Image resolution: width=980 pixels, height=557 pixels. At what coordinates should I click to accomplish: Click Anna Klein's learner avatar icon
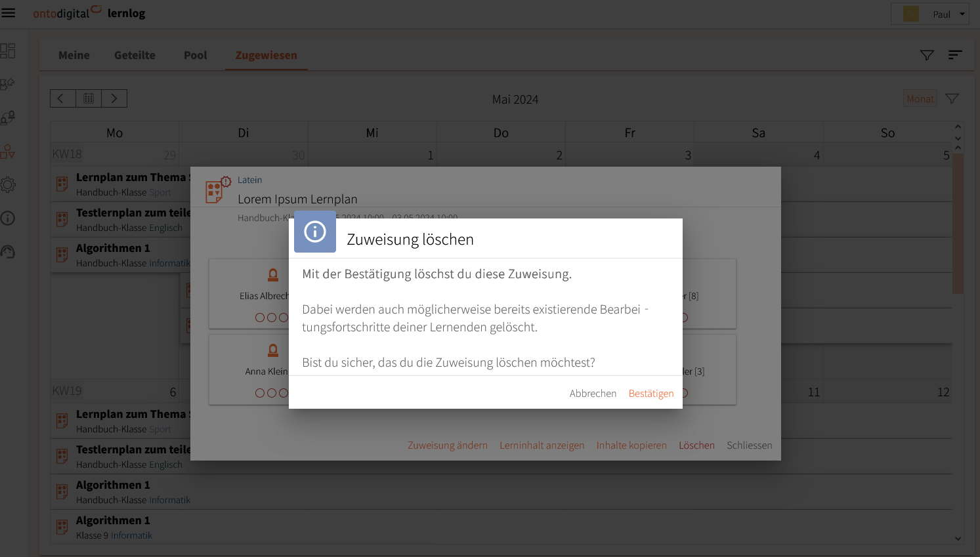273,350
